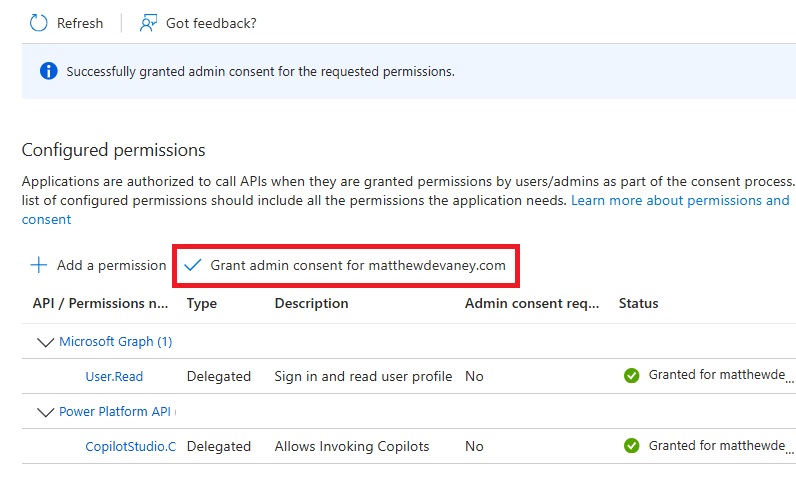Collapse the Power Platform API group chevron
The width and height of the screenshot is (796, 500).
coord(44,412)
